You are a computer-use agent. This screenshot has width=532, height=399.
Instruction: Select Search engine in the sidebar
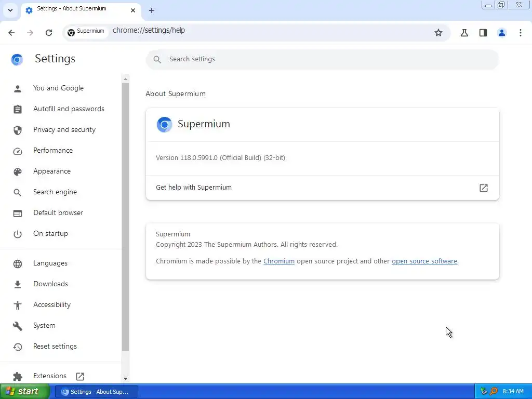pyautogui.click(x=55, y=192)
